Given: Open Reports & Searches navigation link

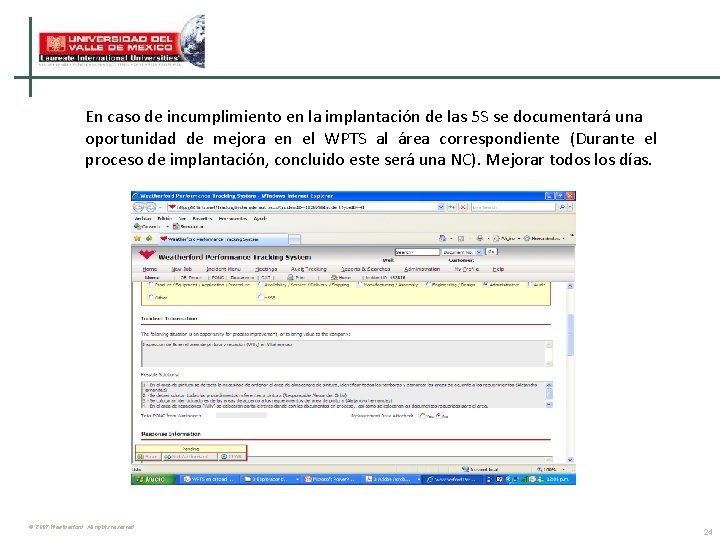Looking at the screenshot, I should (366, 269).
